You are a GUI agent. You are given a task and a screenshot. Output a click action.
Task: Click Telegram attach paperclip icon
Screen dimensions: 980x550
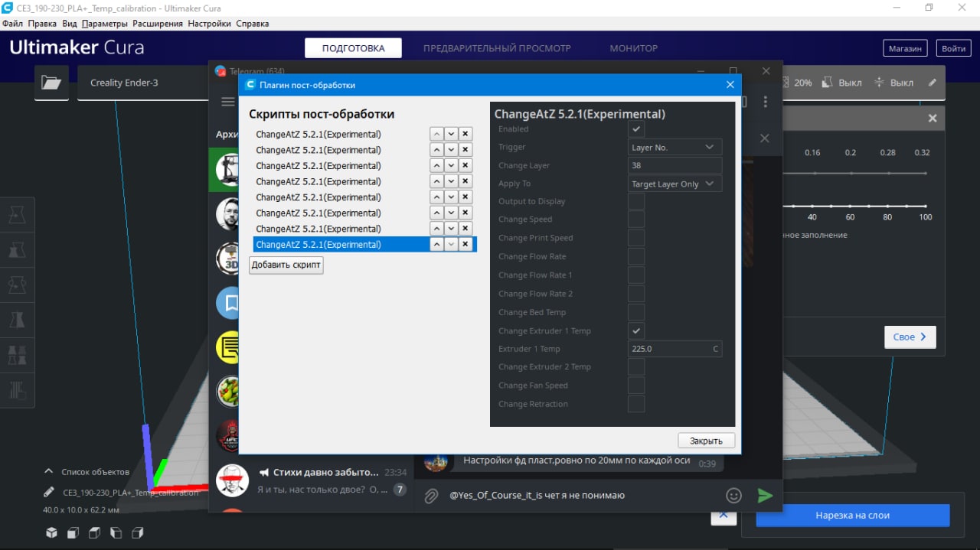point(432,496)
